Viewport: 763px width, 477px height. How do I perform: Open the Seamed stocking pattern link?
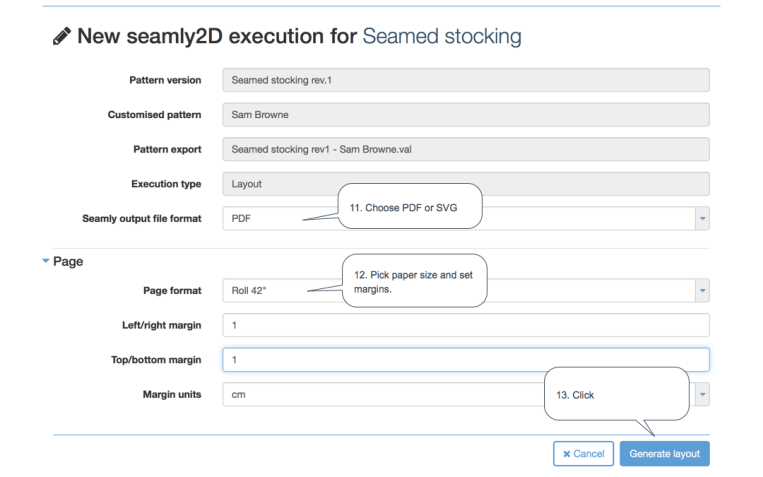441,37
